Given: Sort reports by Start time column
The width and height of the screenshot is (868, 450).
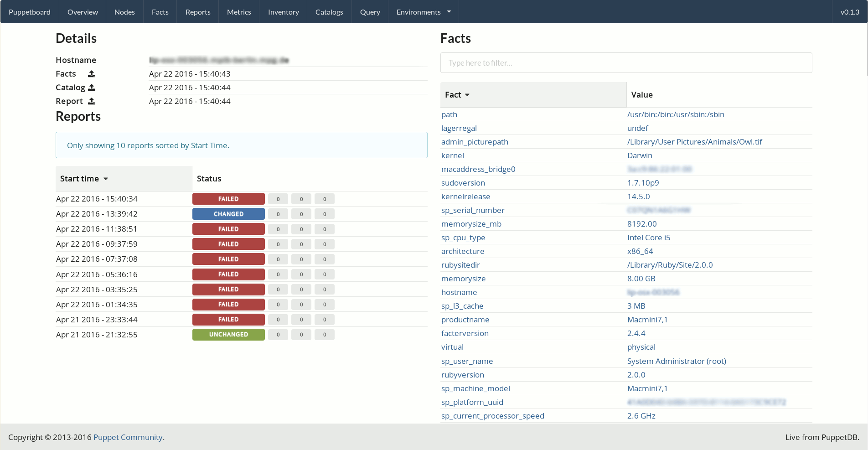Looking at the screenshot, I should coord(84,179).
